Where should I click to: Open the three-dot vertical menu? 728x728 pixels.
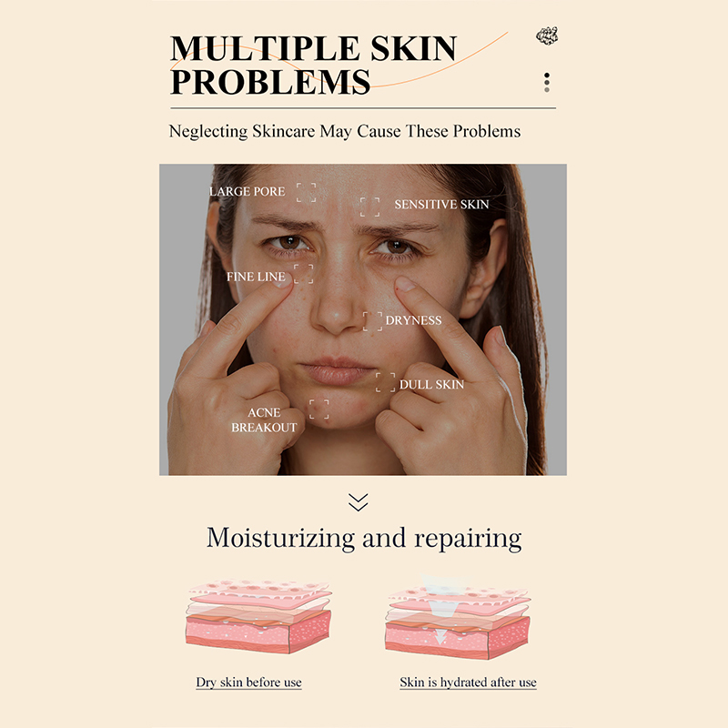point(547,82)
